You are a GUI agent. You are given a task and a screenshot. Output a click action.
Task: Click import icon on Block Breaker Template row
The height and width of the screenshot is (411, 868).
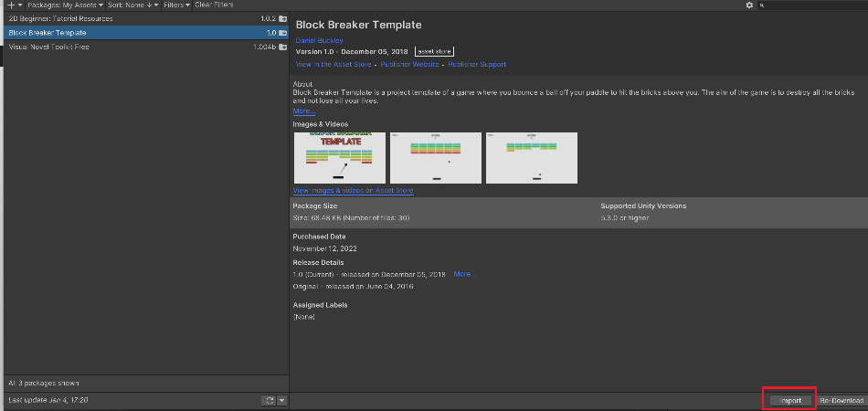pos(283,33)
